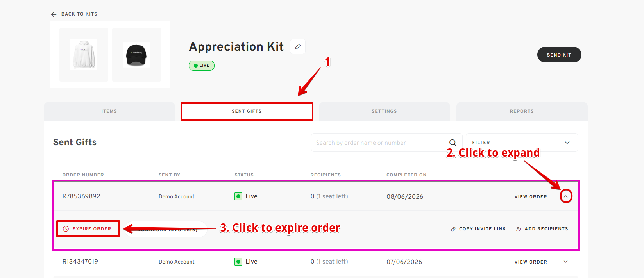Switch to the Items tab
This screenshot has height=278, width=644.
109,111
